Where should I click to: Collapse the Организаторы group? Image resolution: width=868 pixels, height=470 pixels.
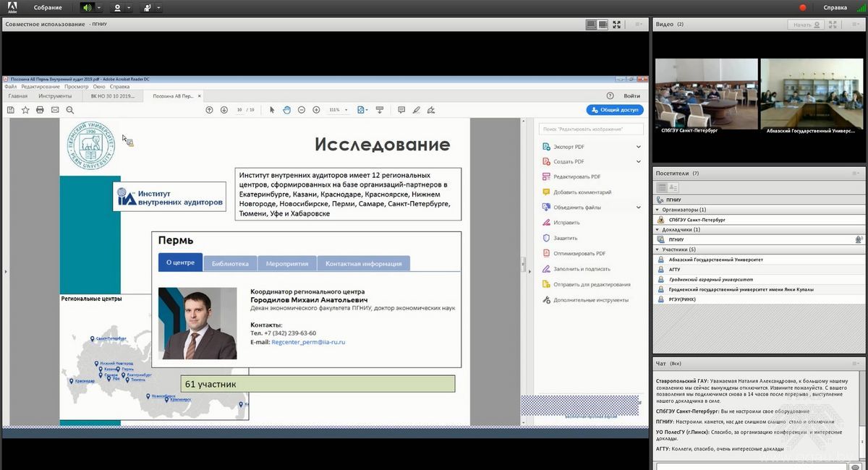click(x=658, y=210)
